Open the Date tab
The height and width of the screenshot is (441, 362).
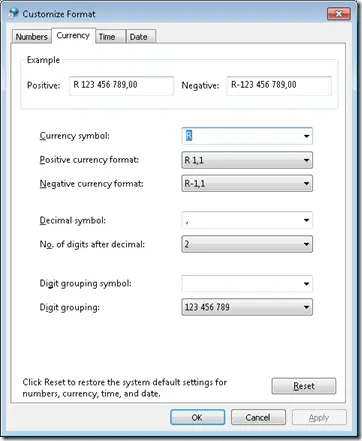pyautogui.click(x=141, y=37)
